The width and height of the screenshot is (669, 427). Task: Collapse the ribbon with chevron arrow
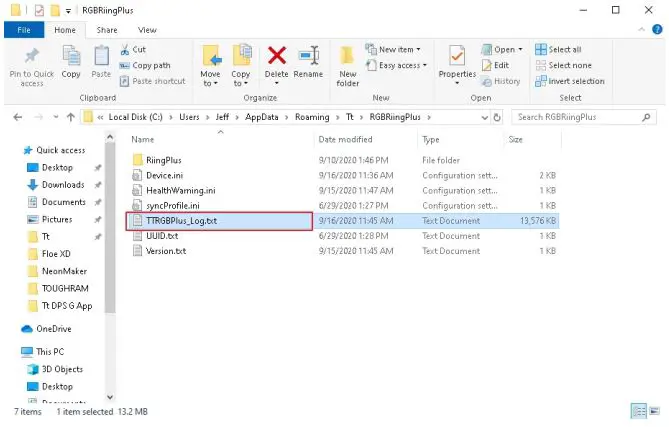[x=641, y=29]
